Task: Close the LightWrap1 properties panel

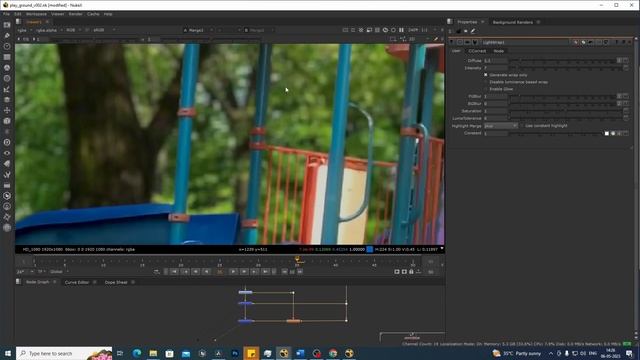Action: coord(630,42)
